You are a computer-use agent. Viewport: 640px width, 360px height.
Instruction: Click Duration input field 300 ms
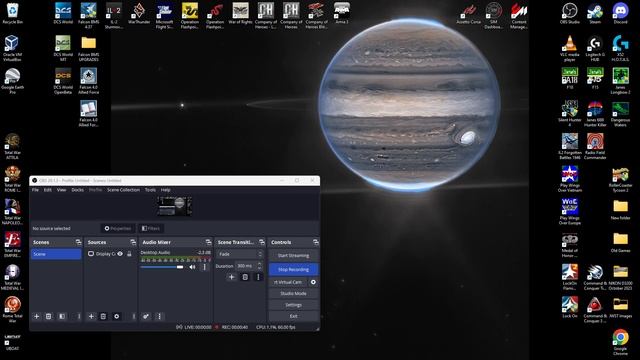tap(246, 266)
